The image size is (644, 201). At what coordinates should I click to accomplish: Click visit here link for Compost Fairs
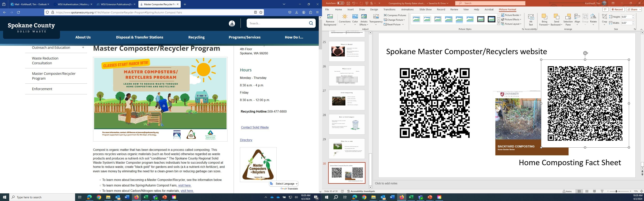[185, 185]
